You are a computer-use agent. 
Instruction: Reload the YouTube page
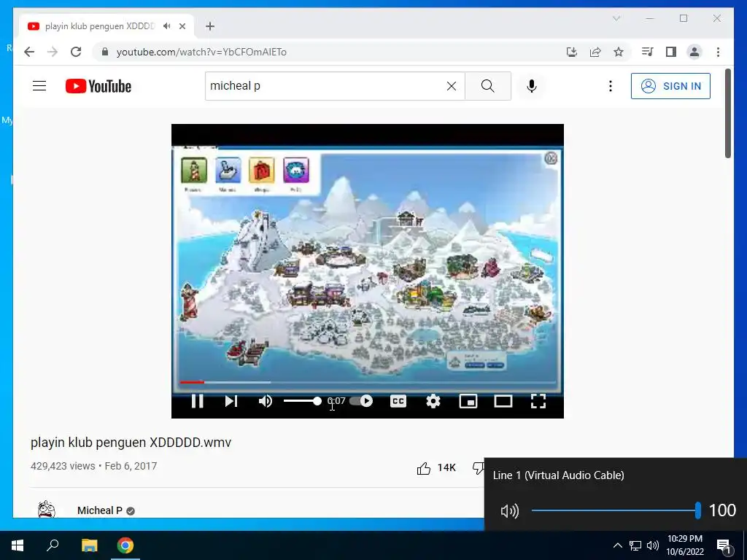76,52
